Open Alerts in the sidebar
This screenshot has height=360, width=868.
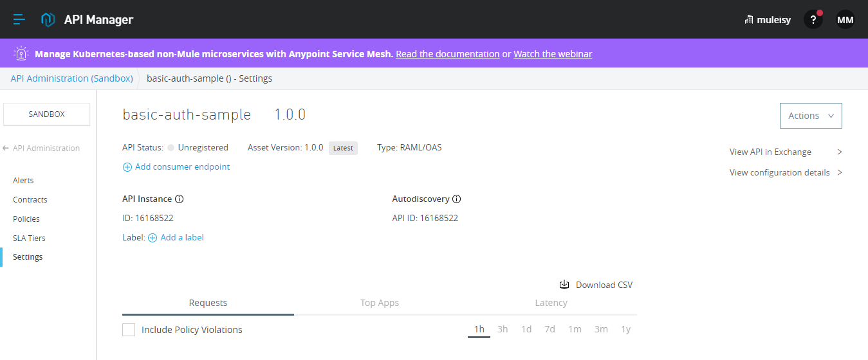(x=23, y=181)
